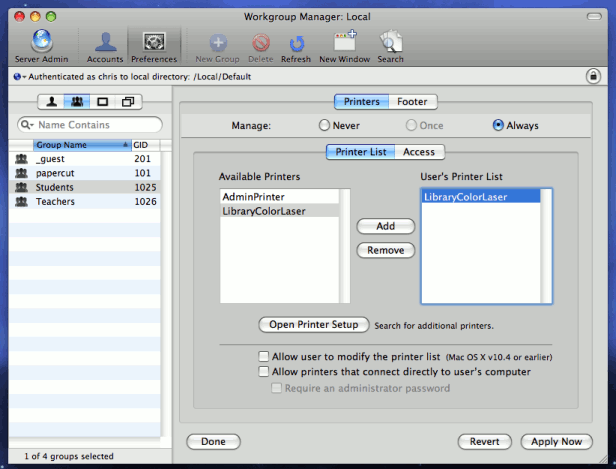Toggle Require an administrator password
616x469 pixels.
(x=277, y=388)
